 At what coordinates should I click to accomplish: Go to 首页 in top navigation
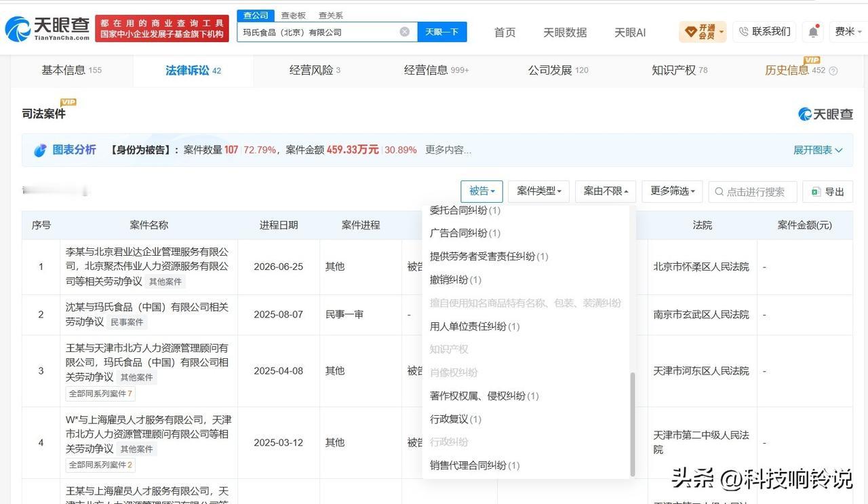pos(505,33)
